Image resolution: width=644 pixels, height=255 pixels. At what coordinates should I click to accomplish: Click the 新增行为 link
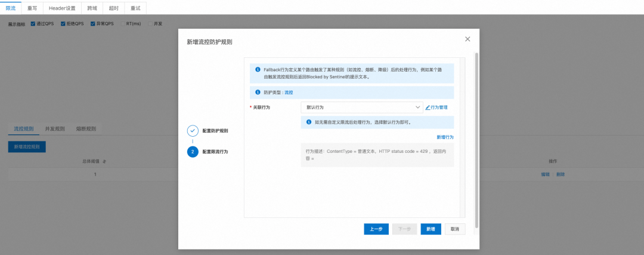coord(445,137)
